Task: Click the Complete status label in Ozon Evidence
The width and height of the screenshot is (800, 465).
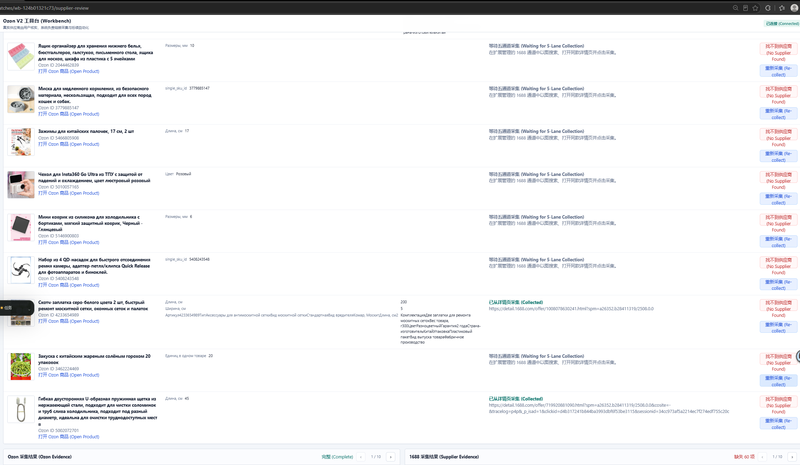Action: click(337, 457)
